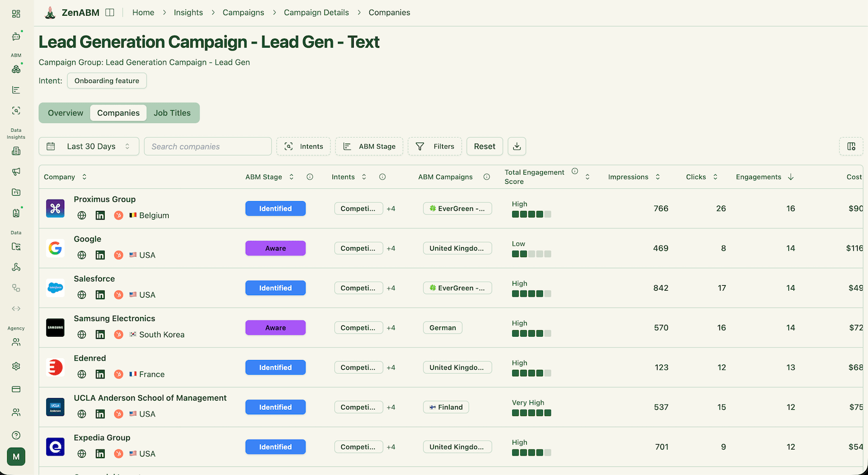Viewport: 868px width, 475px height.
Task: Go to Insights breadcrumb
Action: click(188, 12)
